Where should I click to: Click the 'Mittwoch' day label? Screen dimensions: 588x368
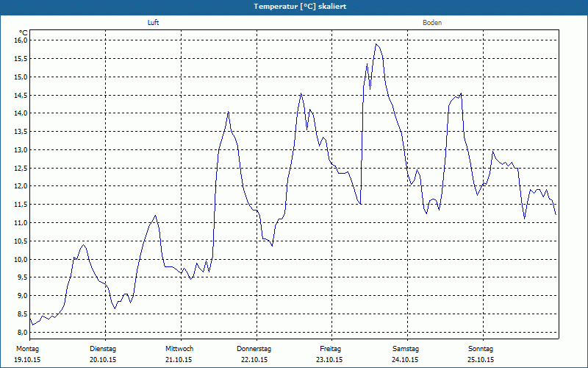pyautogui.click(x=179, y=349)
